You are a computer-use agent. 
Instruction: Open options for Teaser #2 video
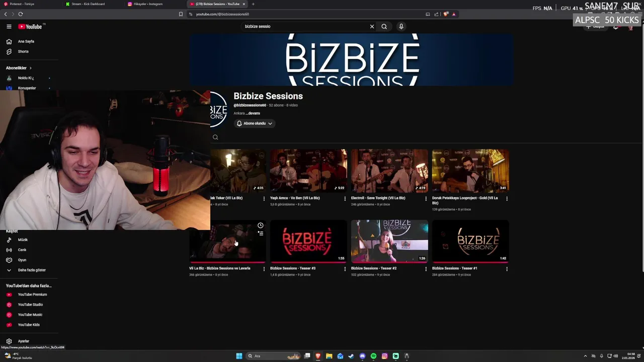click(x=426, y=269)
